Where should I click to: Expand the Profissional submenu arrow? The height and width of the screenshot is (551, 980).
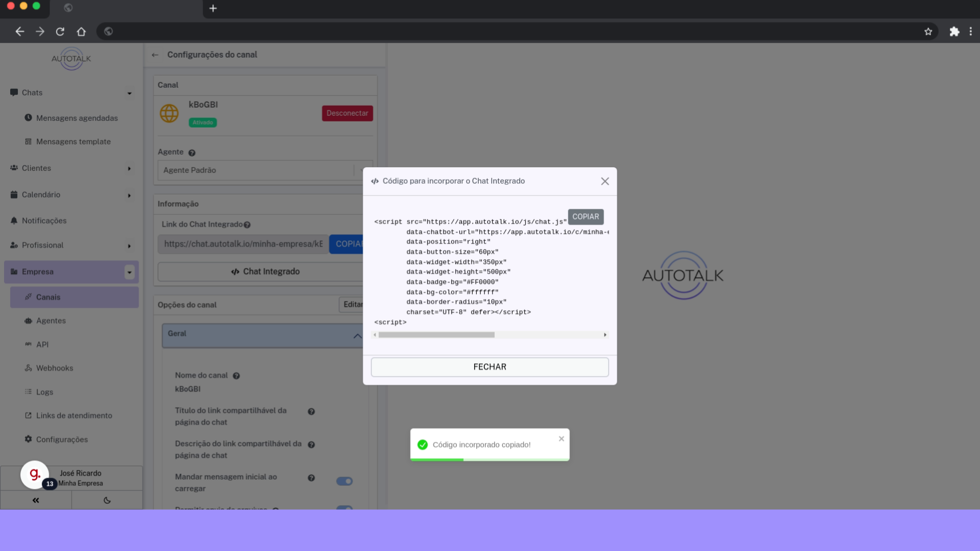pyautogui.click(x=129, y=246)
